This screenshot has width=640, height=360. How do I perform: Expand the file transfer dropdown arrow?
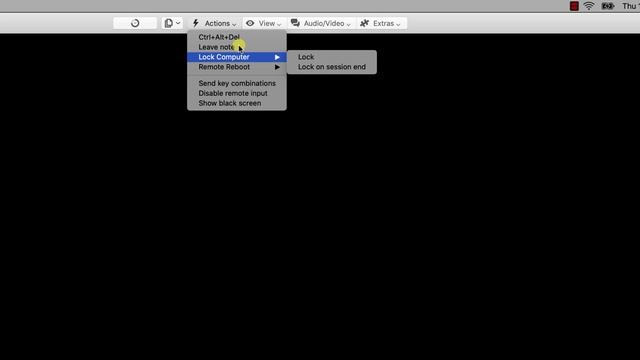pyautogui.click(x=178, y=23)
